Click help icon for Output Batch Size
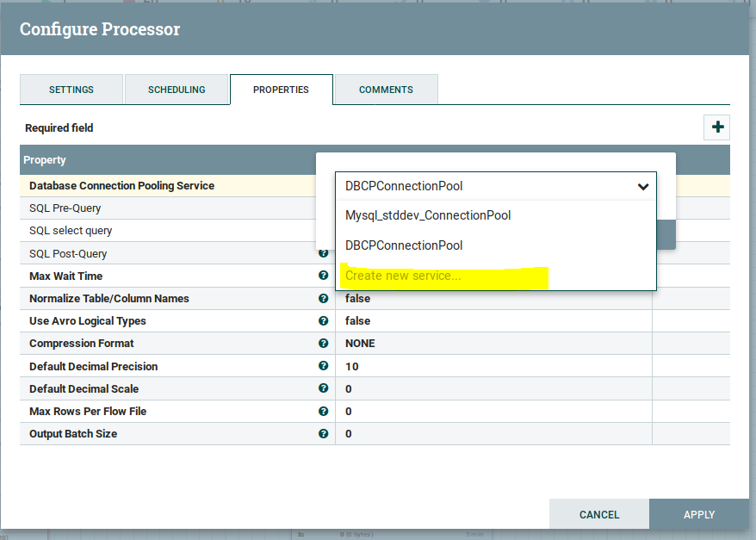This screenshot has width=756, height=540. coord(324,433)
